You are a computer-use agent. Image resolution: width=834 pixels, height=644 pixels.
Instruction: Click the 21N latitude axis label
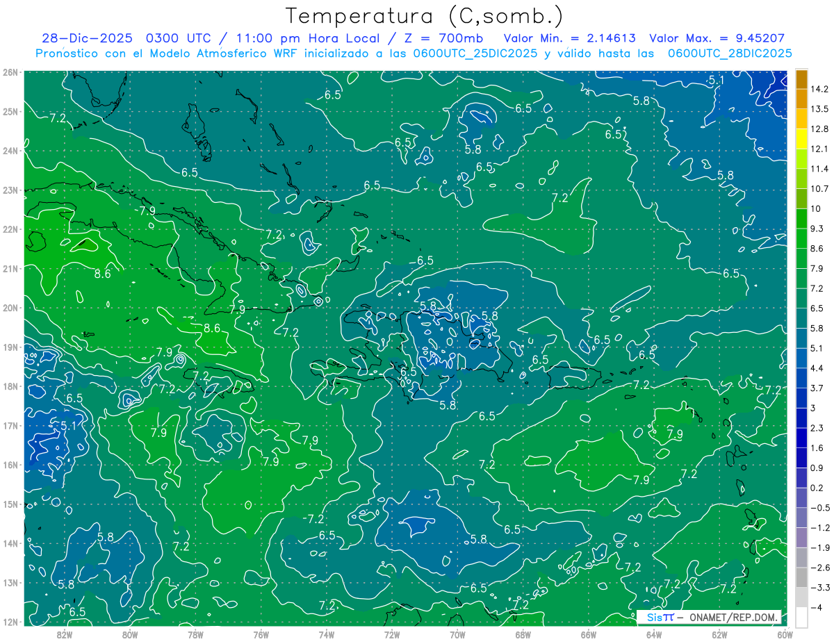(10, 268)
